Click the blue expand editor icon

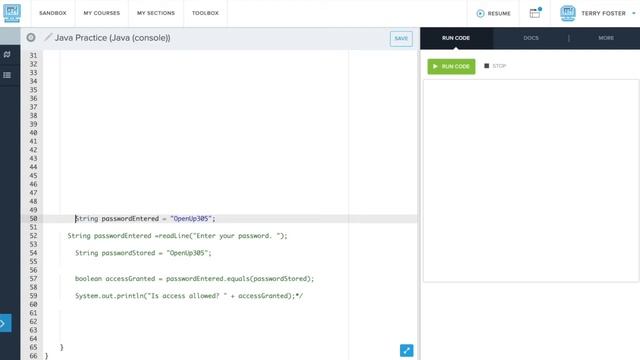[x=406, y=350]
